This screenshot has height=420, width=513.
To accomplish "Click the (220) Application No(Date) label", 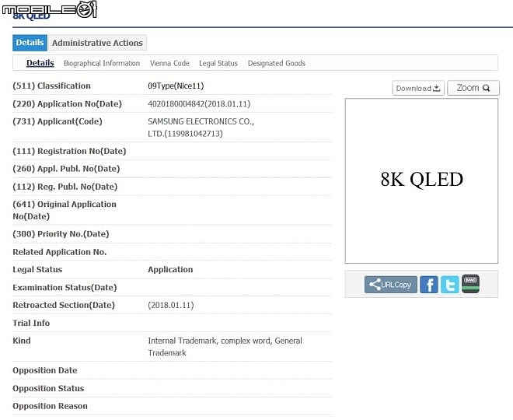I will [x=67, y=103].
